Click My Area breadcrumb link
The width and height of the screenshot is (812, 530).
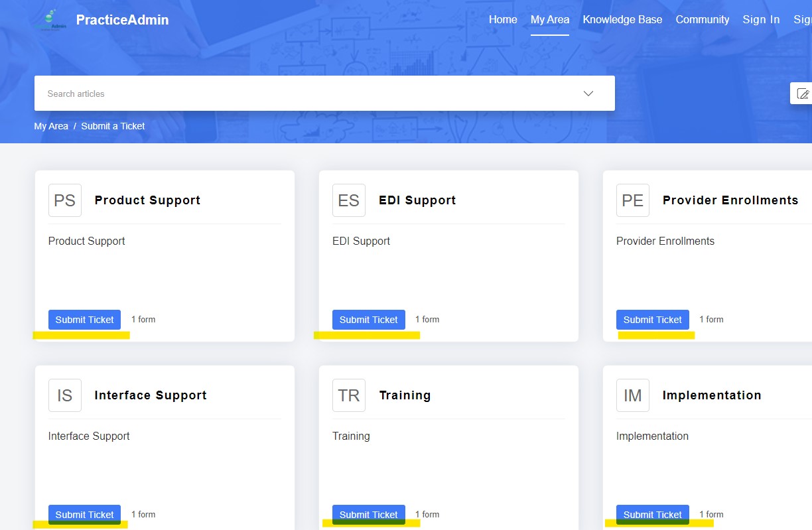pos(51,126)
